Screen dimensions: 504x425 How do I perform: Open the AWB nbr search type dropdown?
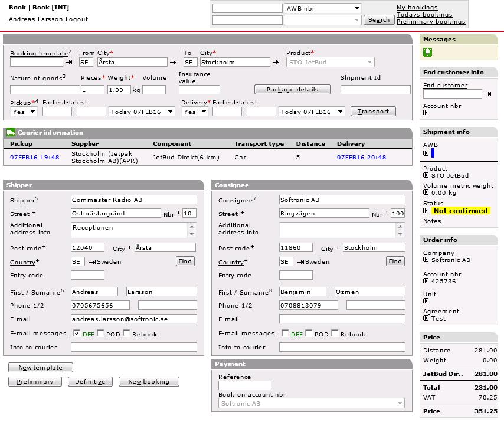322,8
